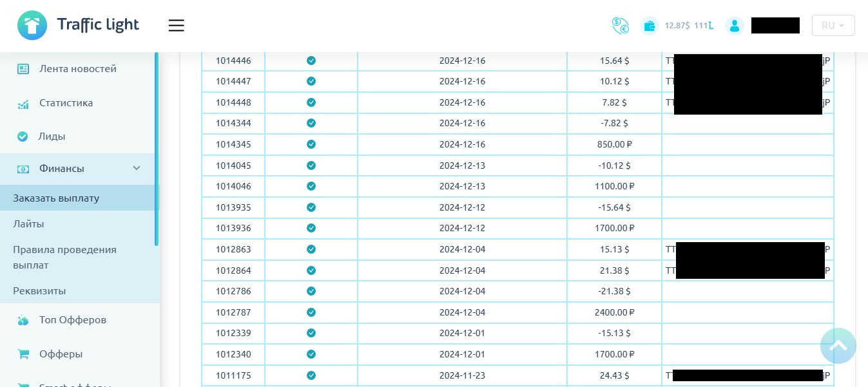
Task: Open Реквизиты submenu link
Action: click(x=39, y=290)
